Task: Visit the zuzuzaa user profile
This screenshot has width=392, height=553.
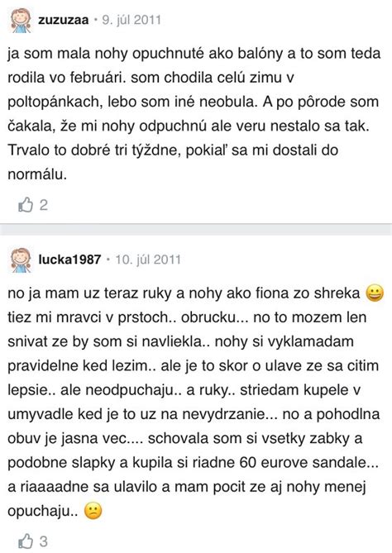Action: pos(64,20)
